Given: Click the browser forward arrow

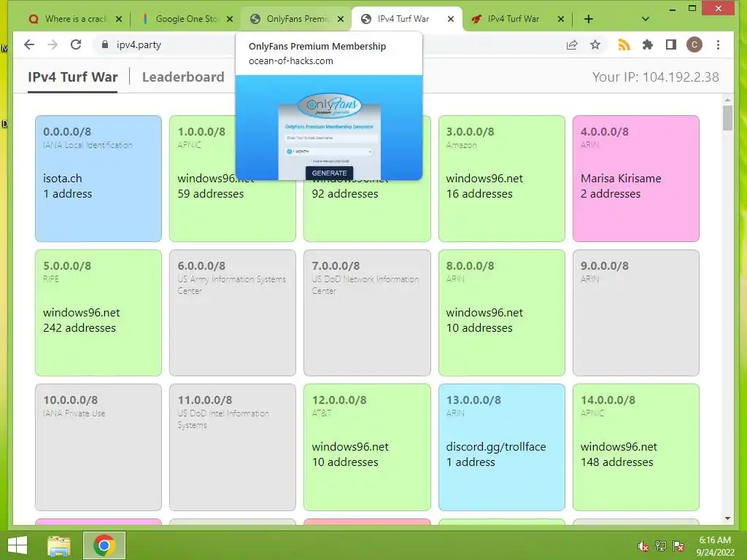Looking at the screenshot, I should click(53, 44).
